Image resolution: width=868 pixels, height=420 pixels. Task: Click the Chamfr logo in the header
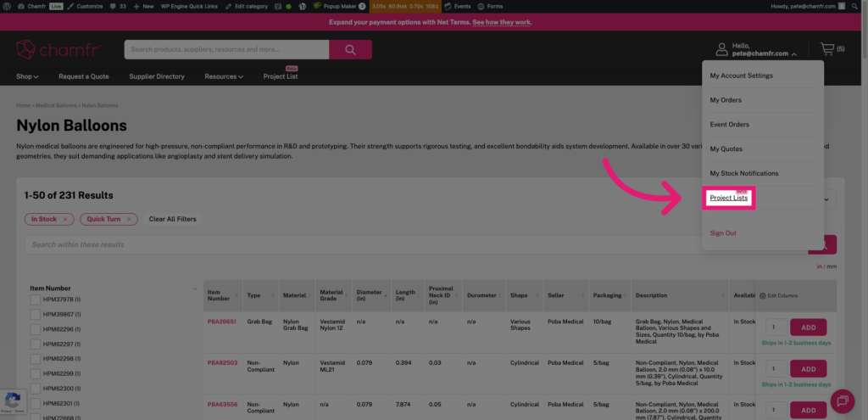[x=58, y=49]
